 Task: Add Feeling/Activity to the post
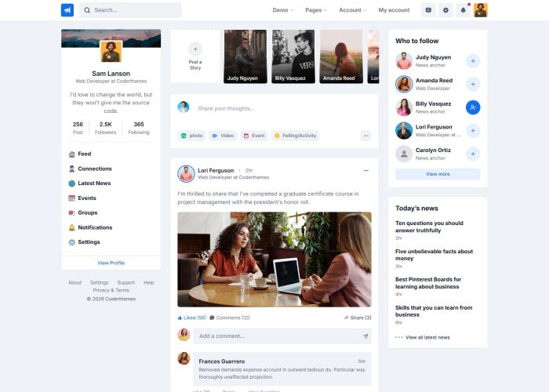pos(295,136)
